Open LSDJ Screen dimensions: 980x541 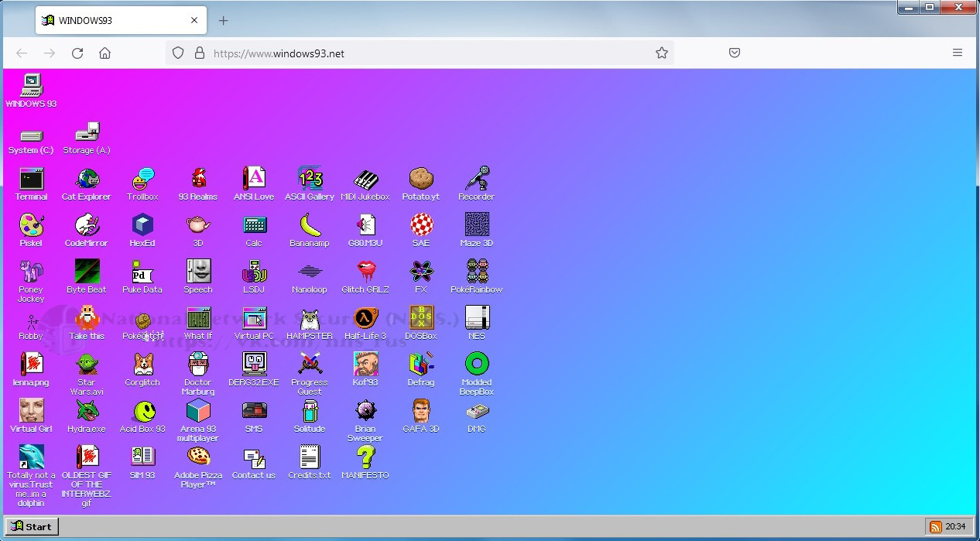coord(254,272)
